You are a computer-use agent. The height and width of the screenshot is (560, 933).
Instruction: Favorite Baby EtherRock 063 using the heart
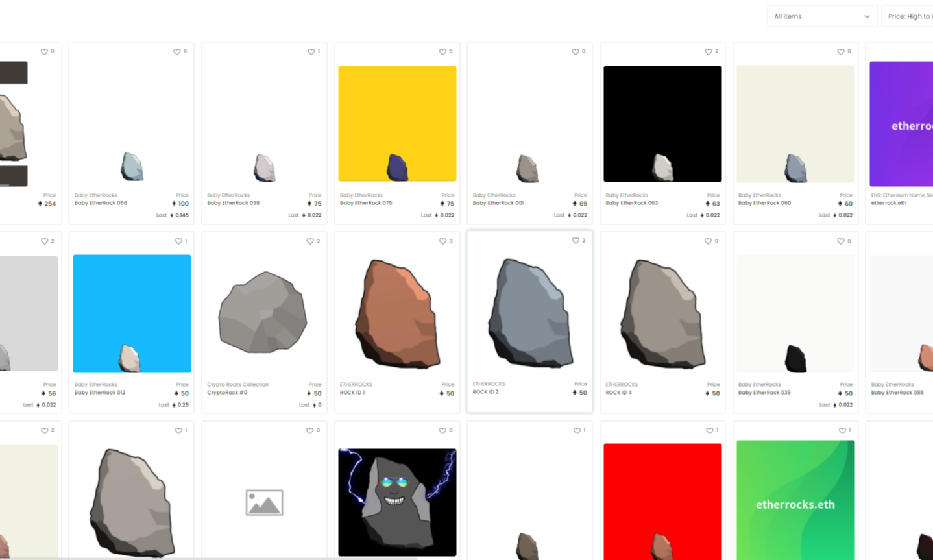(708, 52)
